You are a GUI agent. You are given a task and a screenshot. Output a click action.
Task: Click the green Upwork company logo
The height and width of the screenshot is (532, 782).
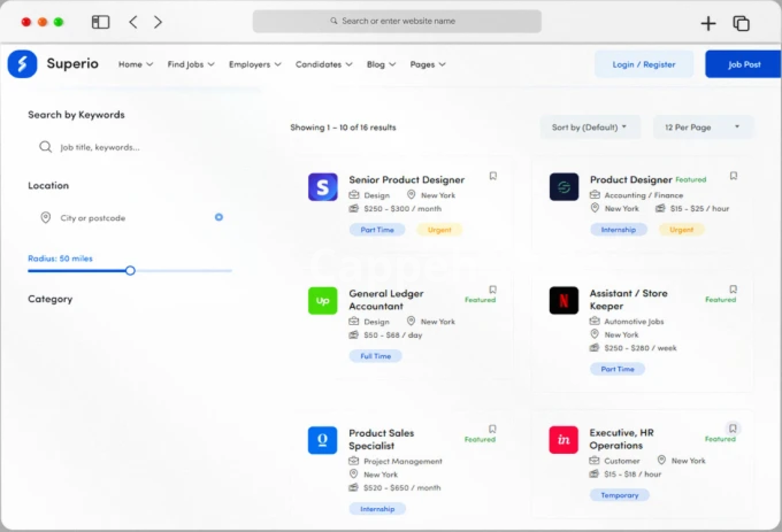(x=323, y=301)
